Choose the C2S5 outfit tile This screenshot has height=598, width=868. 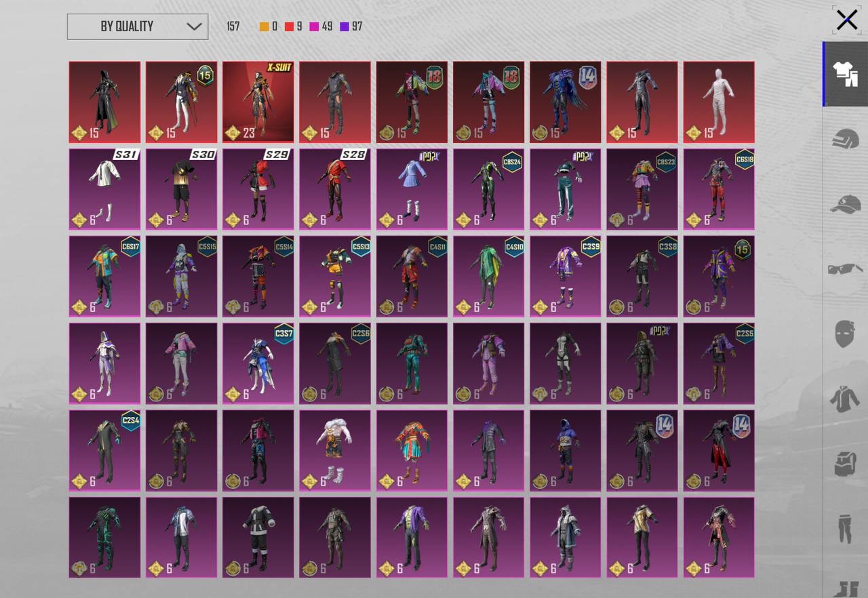point(719,363)
